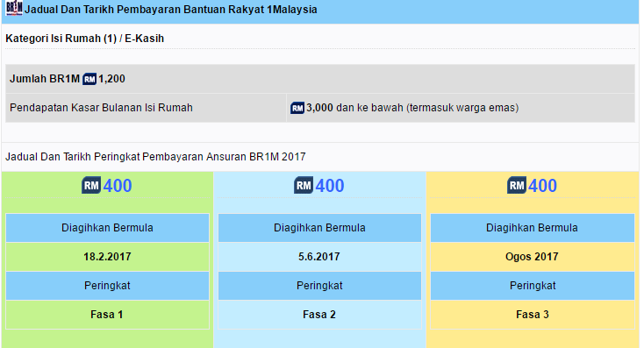Click RM icon in blue Fasa 2 column
Viewport: 644px width, 348px height.
pyautogui.click(x=304, y=186)
